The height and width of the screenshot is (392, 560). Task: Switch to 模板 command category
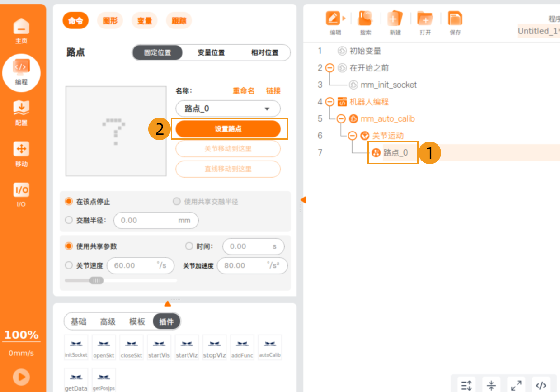tap(137, 321)
